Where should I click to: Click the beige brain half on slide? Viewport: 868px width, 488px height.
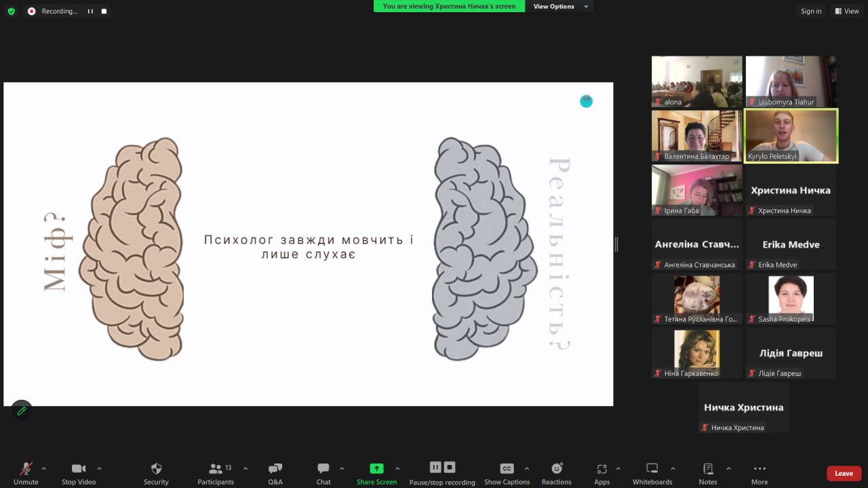pos(132,248)
